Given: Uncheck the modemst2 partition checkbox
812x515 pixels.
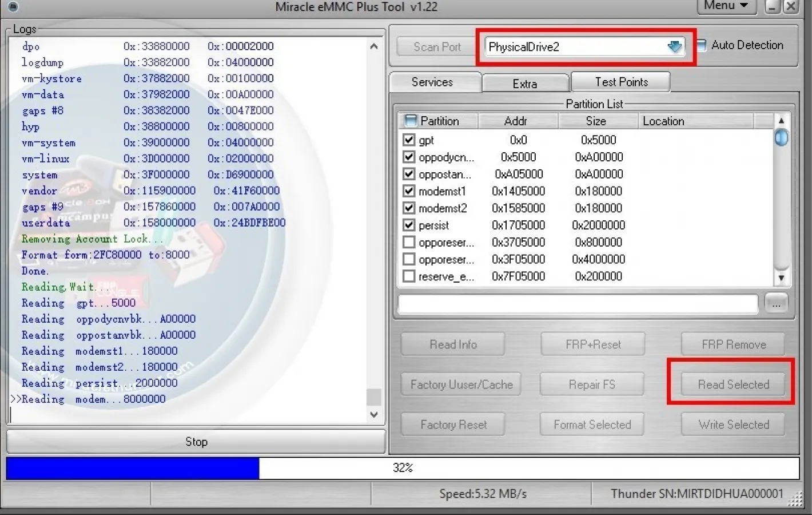Looking at the screenshot, I should (409, 208).
